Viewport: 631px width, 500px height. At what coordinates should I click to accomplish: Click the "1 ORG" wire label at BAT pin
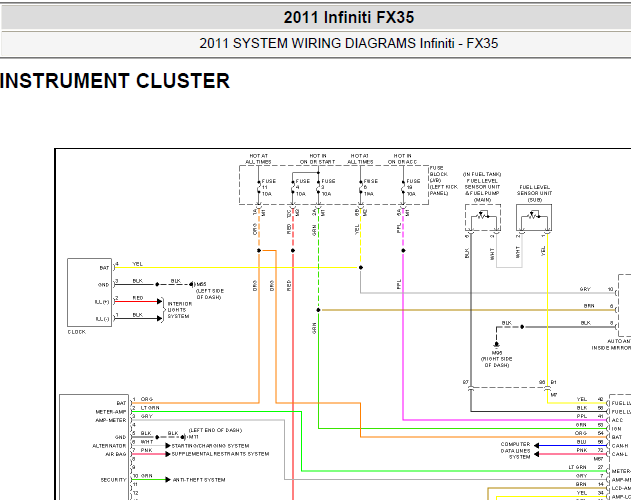click(143, 399)
